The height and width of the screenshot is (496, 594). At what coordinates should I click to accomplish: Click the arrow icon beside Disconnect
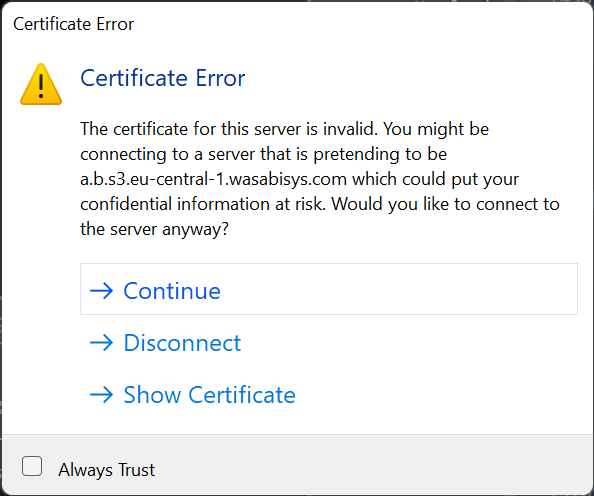[101, 343]
